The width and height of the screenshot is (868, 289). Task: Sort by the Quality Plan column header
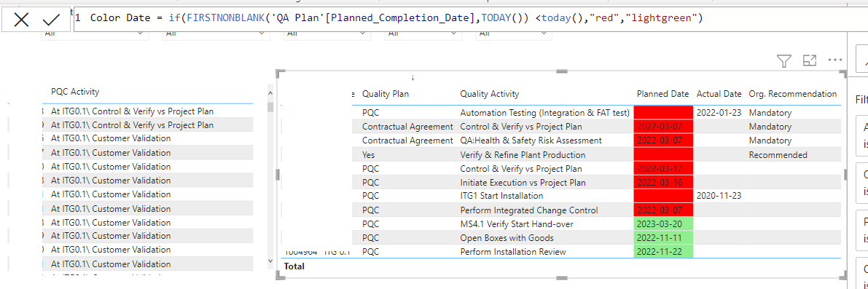(x=386, y=94)
